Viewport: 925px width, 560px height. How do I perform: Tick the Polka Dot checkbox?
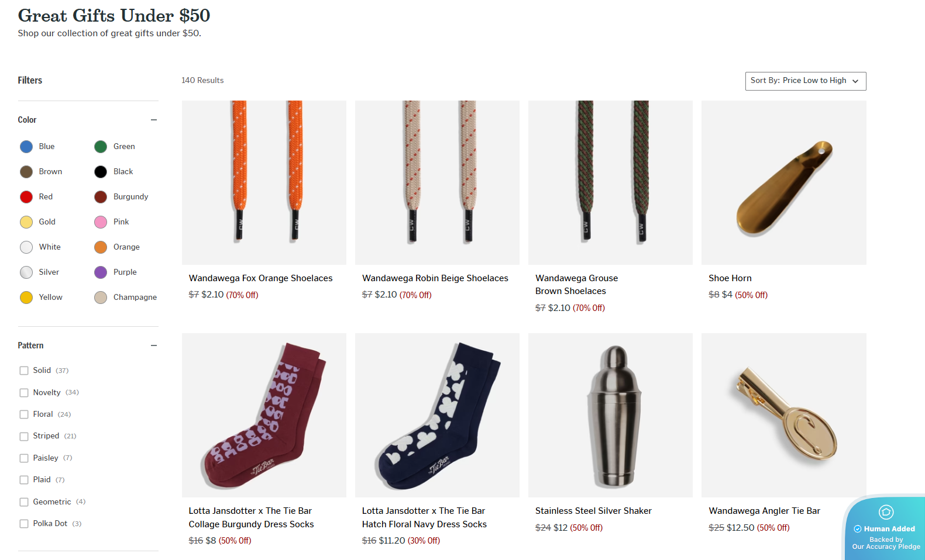[x=24, y=524]
